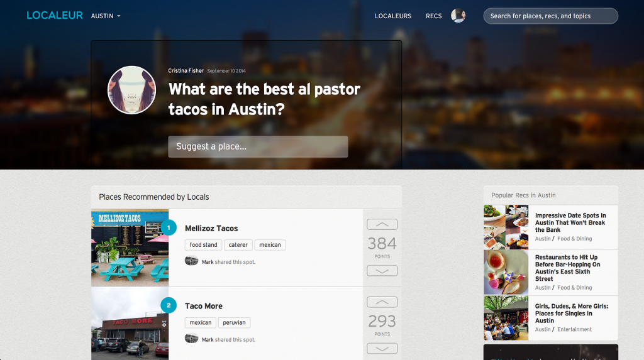Open Austin link under singles rec

coord(543,329)
